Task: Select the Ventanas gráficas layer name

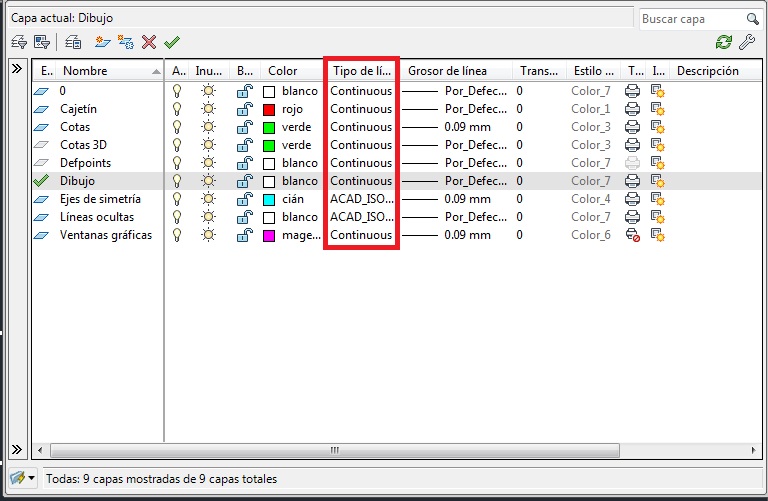Action: pyautogui.click(x=106, y=236)
